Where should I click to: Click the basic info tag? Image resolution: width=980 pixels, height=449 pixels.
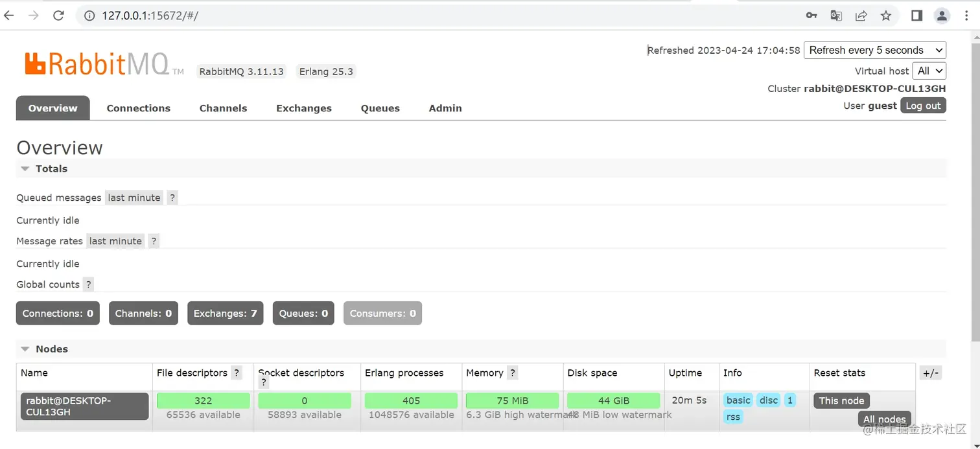[738, 400]
